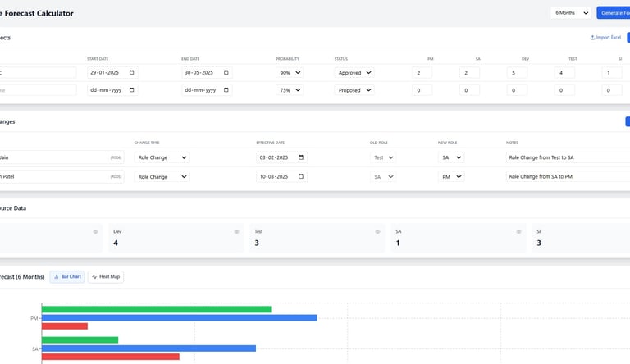Open the Proposed status dropdown
The height and width of the screenshot is (364, 630).
tap(354, 90)
